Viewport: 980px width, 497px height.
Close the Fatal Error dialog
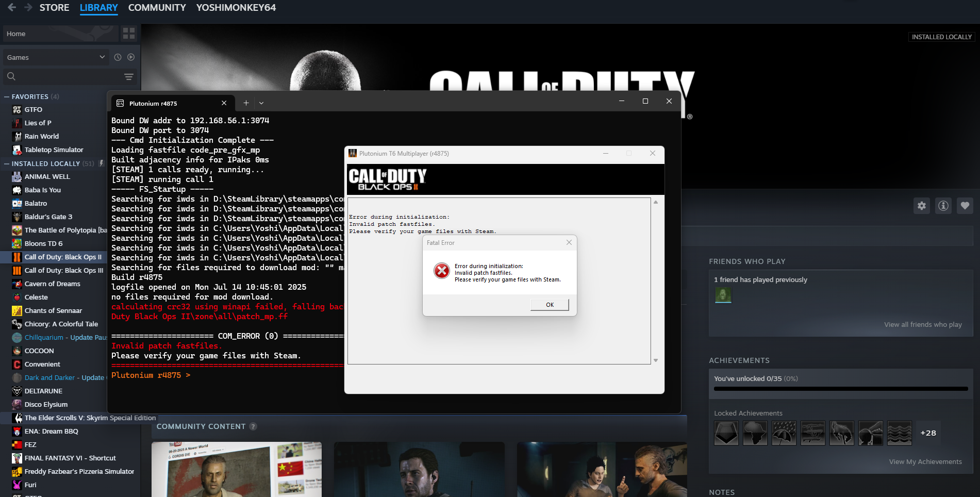pos(569,242)
